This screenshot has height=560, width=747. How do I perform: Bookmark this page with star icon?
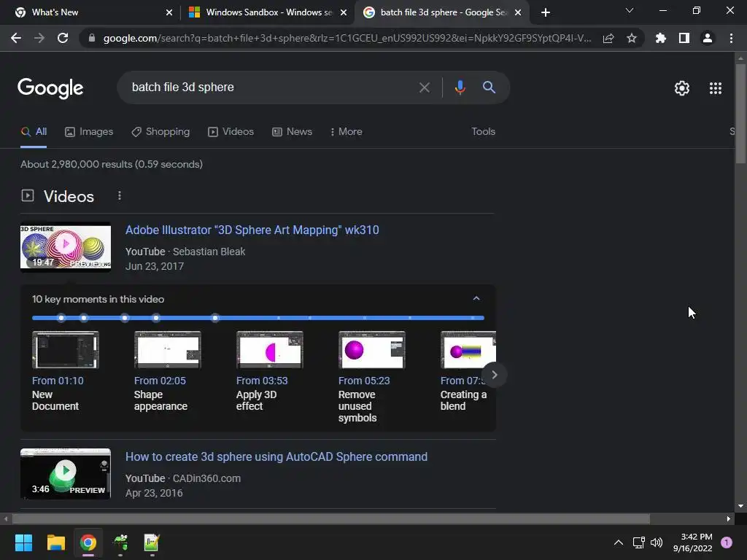tap(631, 38)
